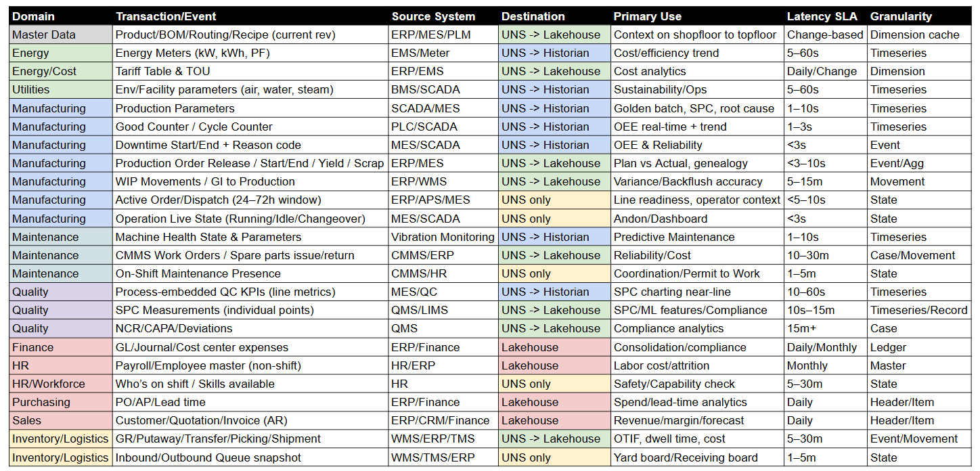This screenshot has height=471, width=980.
Task: Click the HR/Workforce domain cell
Action: pos(49,384)
